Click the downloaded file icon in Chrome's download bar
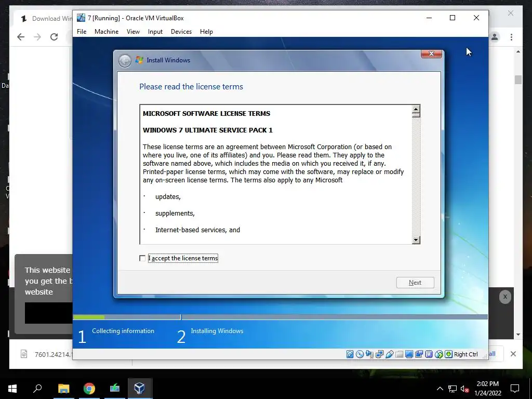Screen dimensions: 532x399 click(x=24, y=354)
